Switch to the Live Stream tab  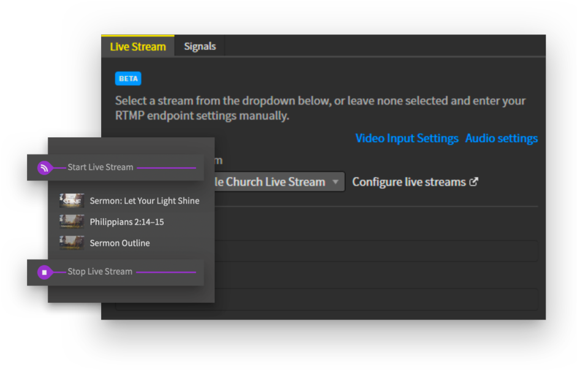(x=138, y=46)
